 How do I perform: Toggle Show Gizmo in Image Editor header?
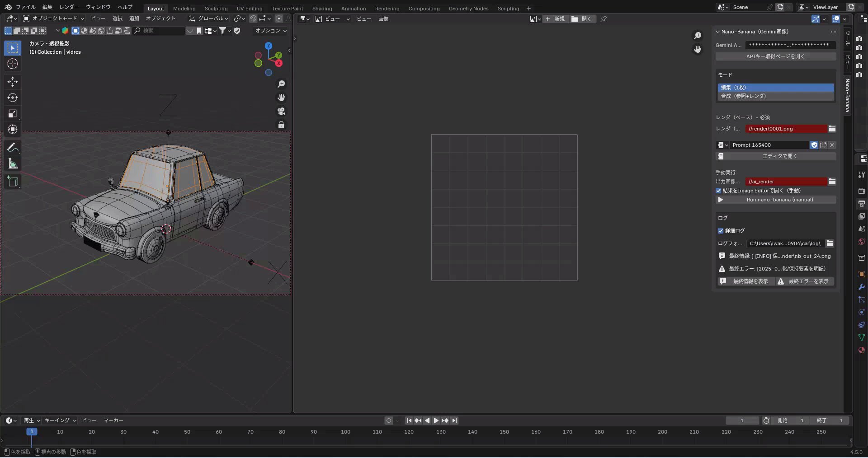[815, 19]
